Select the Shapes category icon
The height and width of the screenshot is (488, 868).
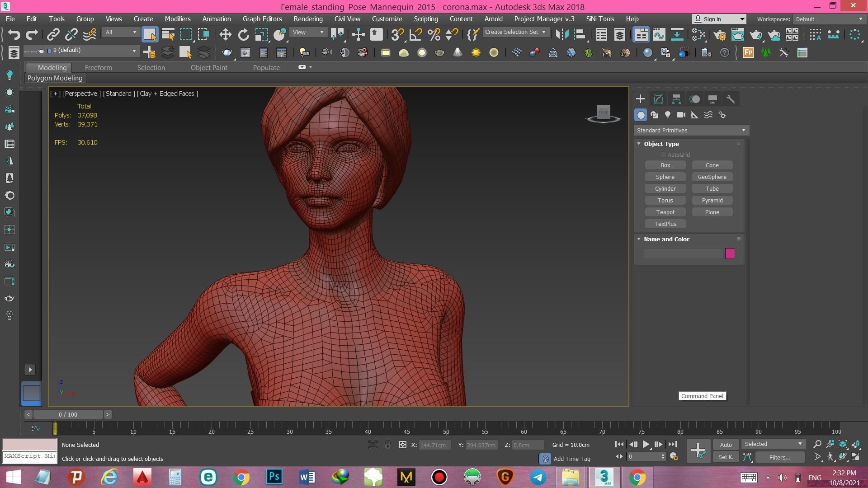[x=654, y=115]
